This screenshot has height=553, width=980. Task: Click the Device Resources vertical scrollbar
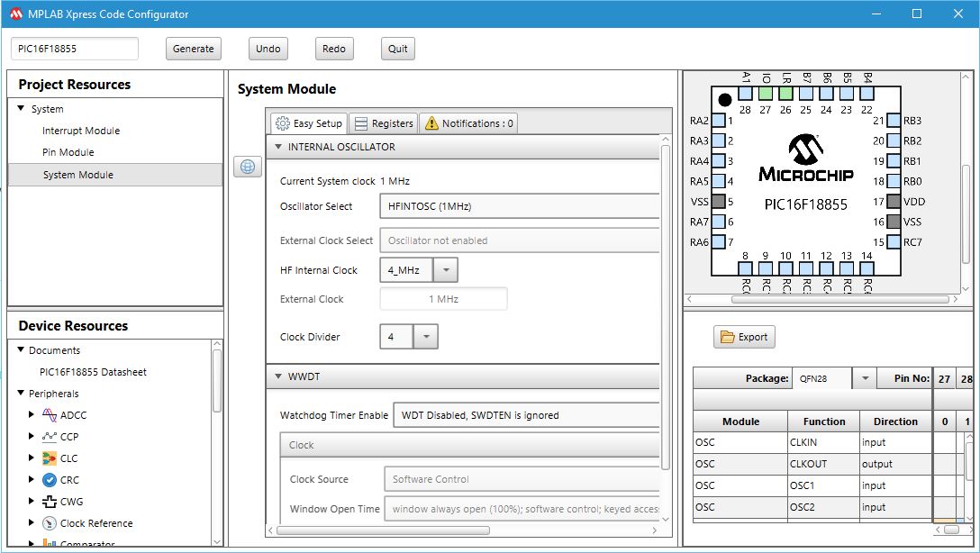tap(217, 381)
